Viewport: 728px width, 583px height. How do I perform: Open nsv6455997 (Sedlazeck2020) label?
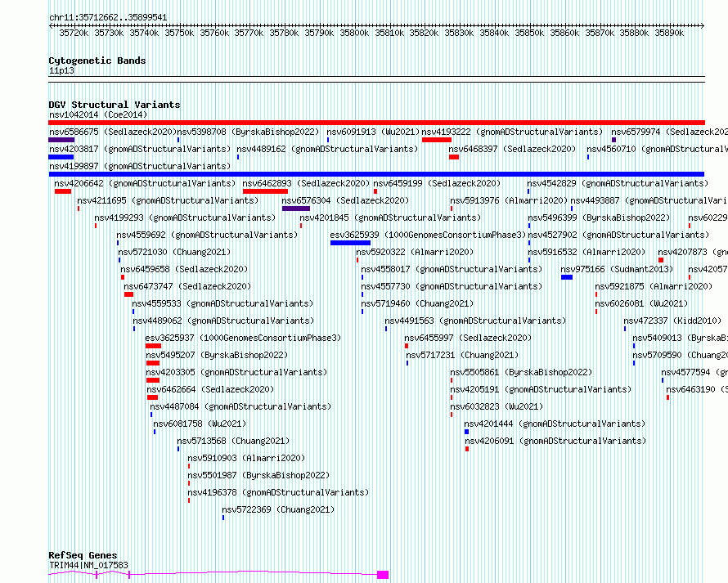tap(468, 338)
